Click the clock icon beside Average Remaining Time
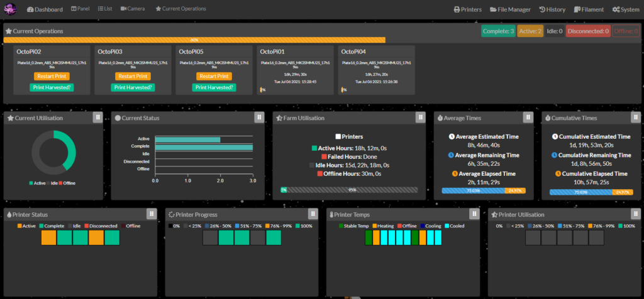 [451, 155]
